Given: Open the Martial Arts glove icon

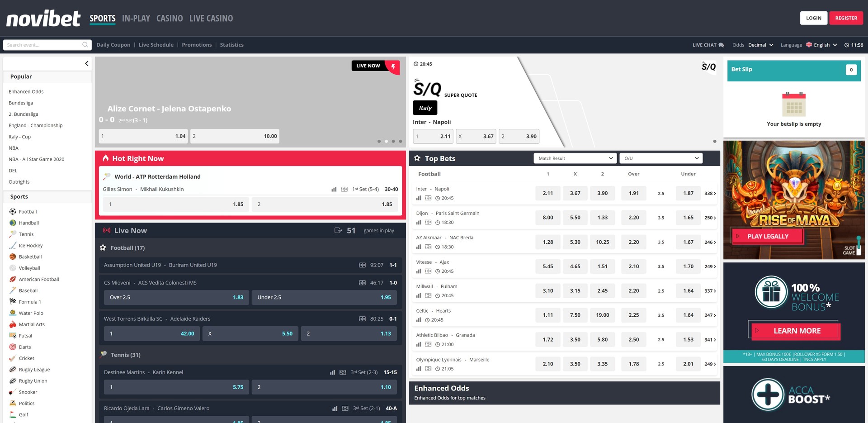Looking at the screenshot, I should 13,324.
